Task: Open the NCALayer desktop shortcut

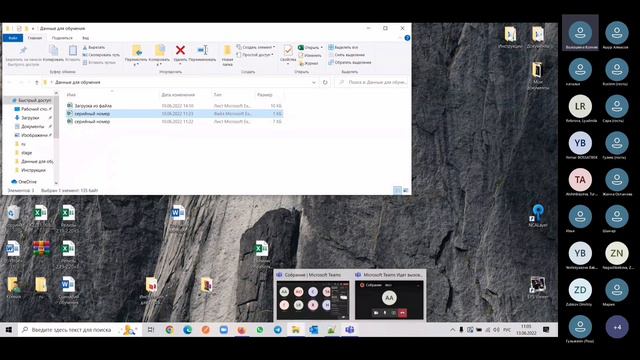Action: coord(538,216)
